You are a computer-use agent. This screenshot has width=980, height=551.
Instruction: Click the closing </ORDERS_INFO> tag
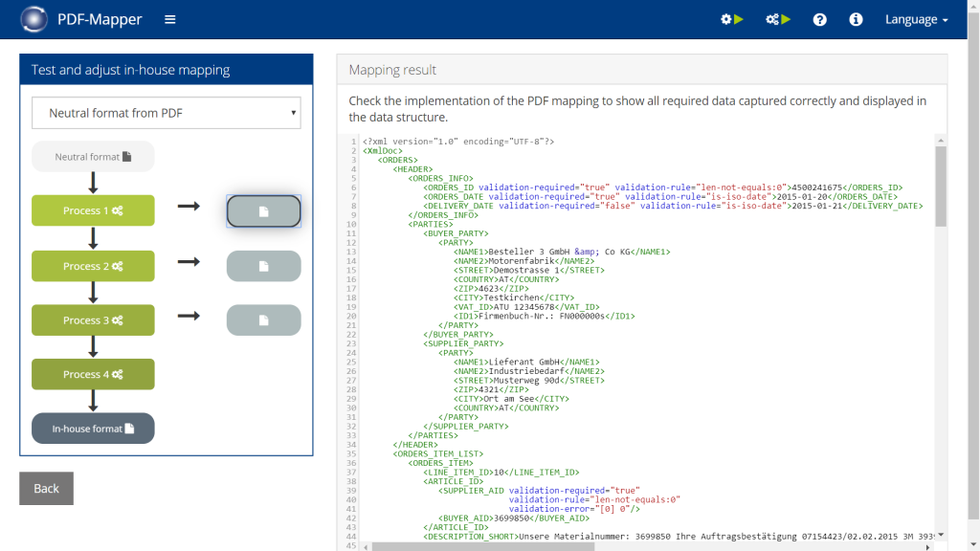click(443, 215)
